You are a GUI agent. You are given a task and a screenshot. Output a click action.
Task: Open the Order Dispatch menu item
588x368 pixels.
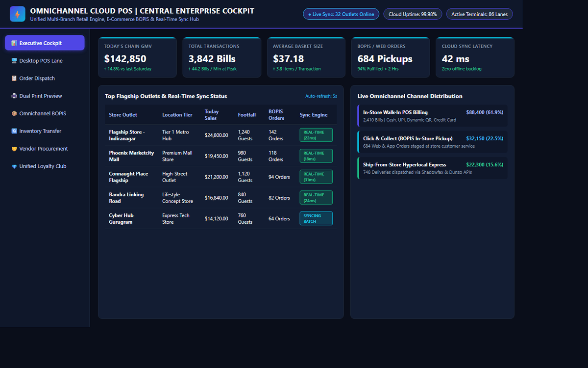click(45, 79)
